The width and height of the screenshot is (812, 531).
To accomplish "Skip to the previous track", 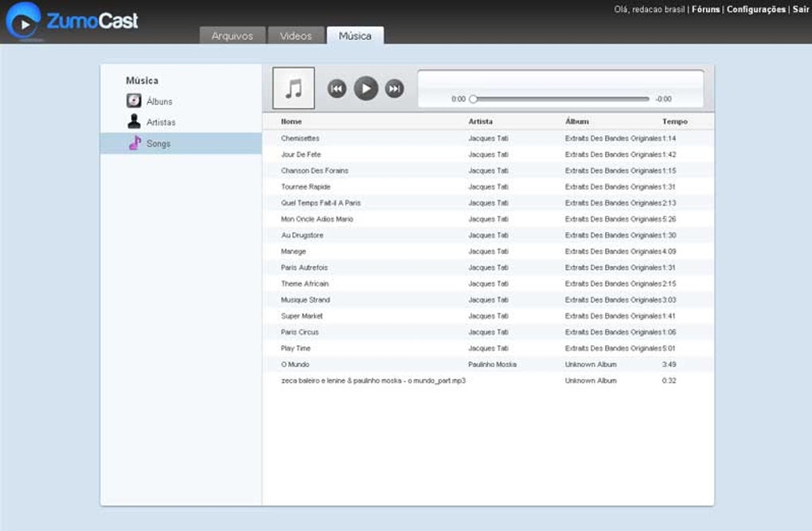I will pyautogui.click(x=337, y=88).
